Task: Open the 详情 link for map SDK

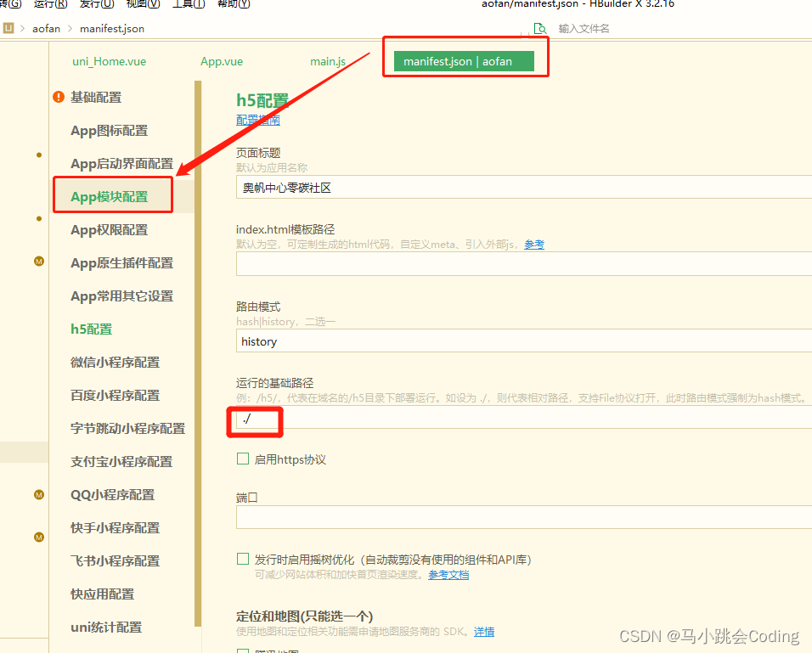Action: [483, 632]
